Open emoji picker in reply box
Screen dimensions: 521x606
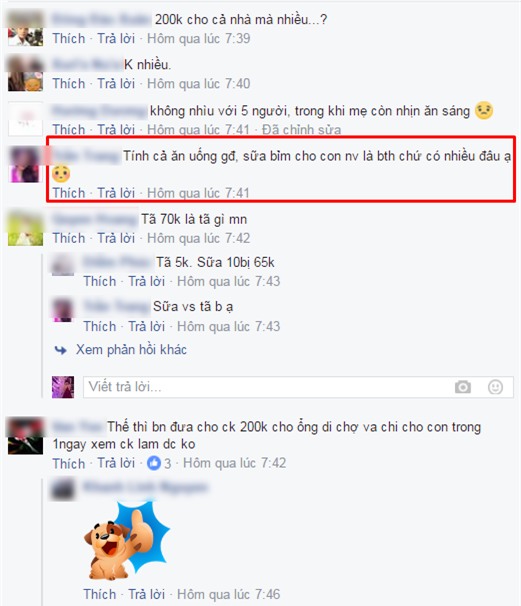495,386
